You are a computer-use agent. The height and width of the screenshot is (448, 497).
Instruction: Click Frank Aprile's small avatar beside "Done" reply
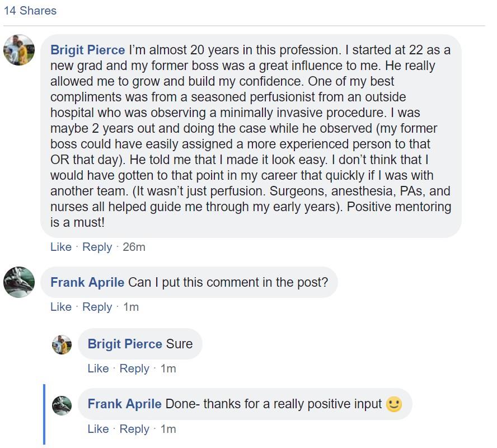(62, 405)
